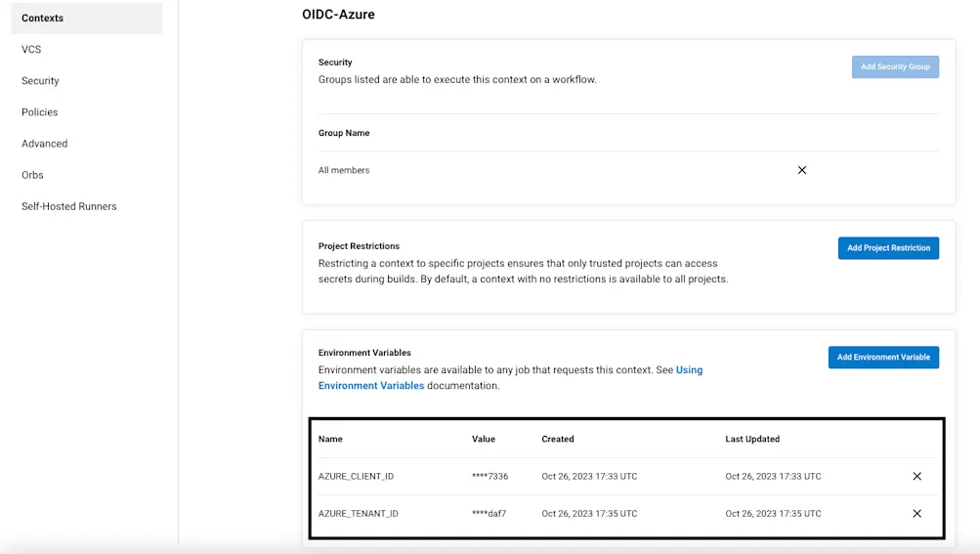Delete the AZURE_TENANT_ID environment variable

click(x=916, y=513)
